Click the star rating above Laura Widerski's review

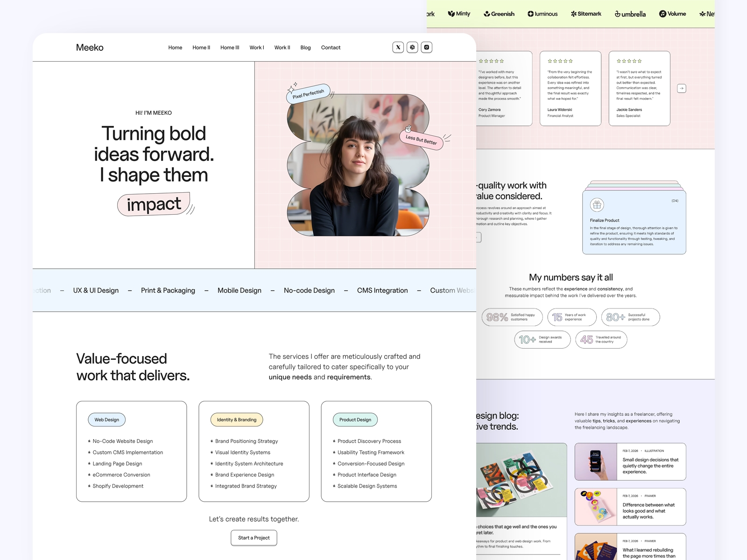tap(560, 61)
